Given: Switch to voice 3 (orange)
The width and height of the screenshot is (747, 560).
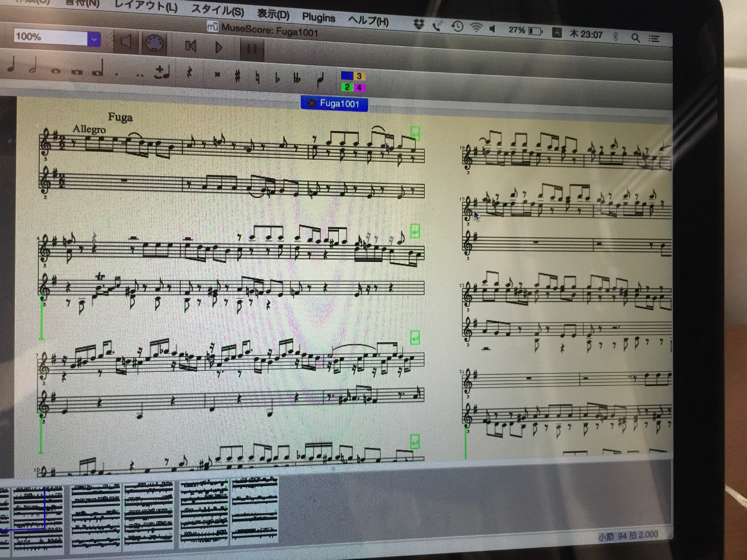Looking at the screenshot, I should (x=359, y=76).
